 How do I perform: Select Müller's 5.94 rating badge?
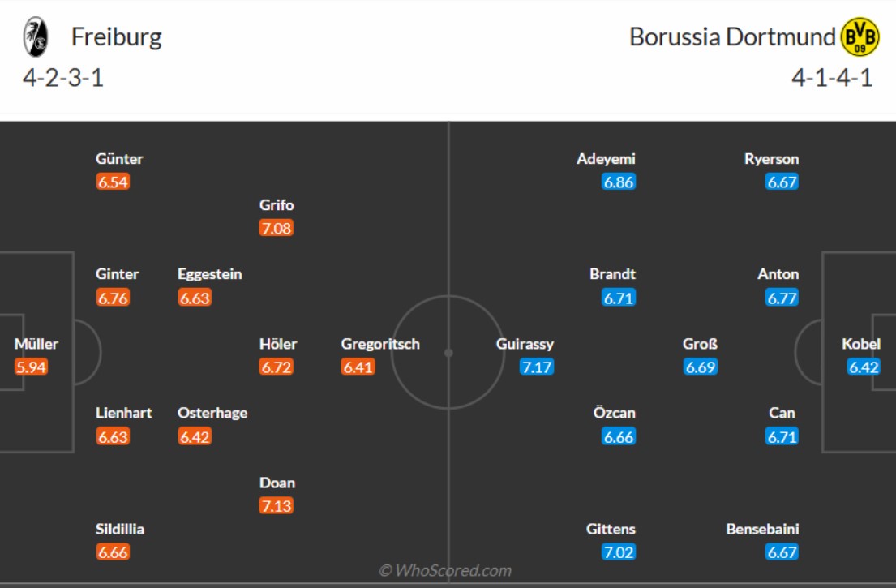tap(31, 367)
